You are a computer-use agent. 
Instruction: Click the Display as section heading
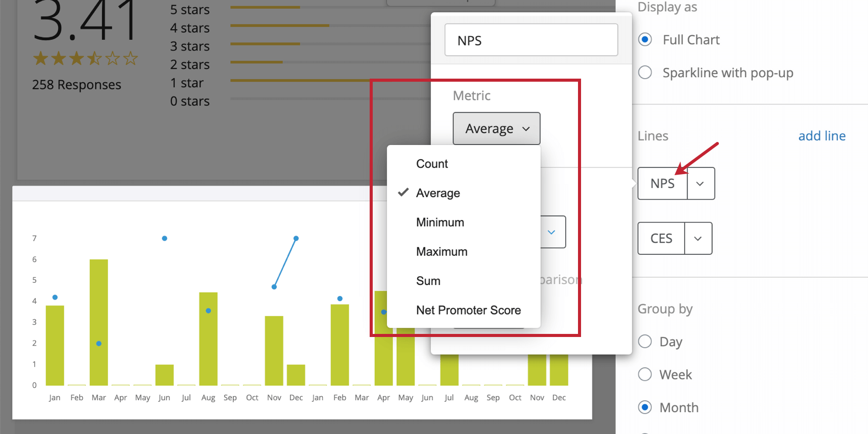point(667,7)
